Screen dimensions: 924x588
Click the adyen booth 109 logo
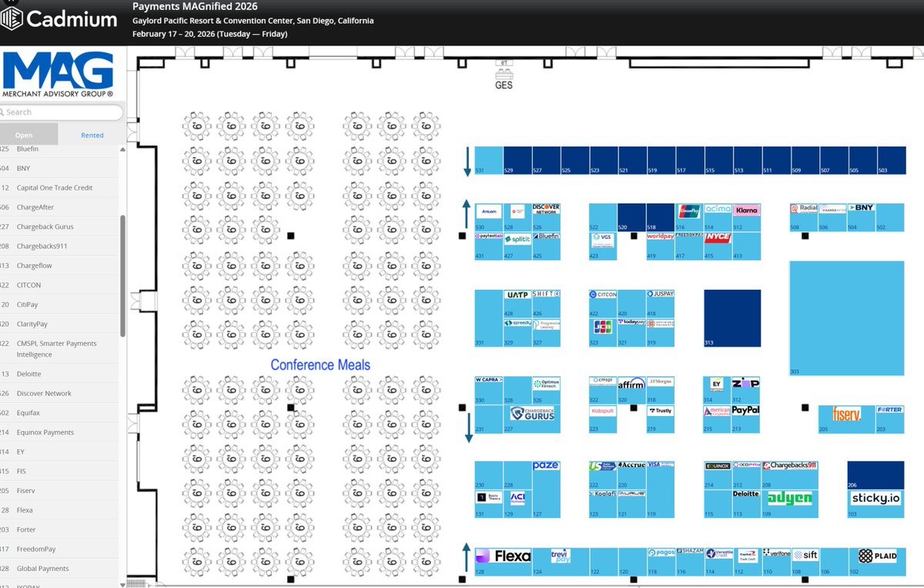coord(789,498)
